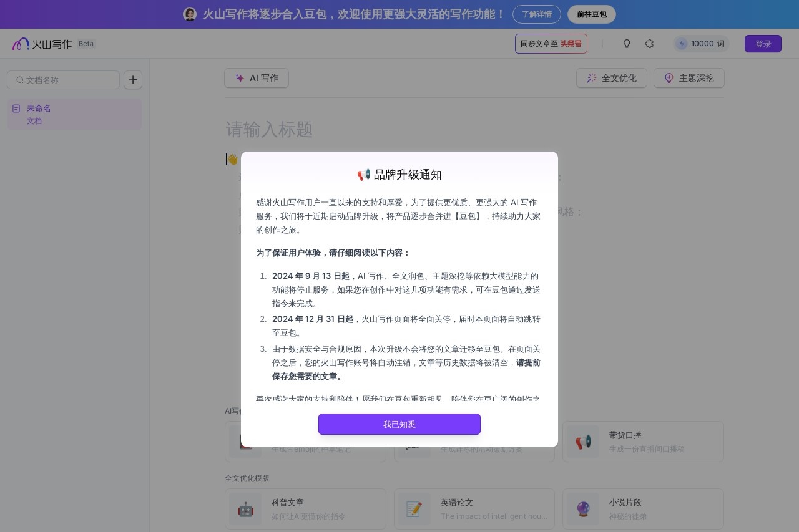
Task: Click the lightbulb icon in the header
Action: tap(627, 44)
